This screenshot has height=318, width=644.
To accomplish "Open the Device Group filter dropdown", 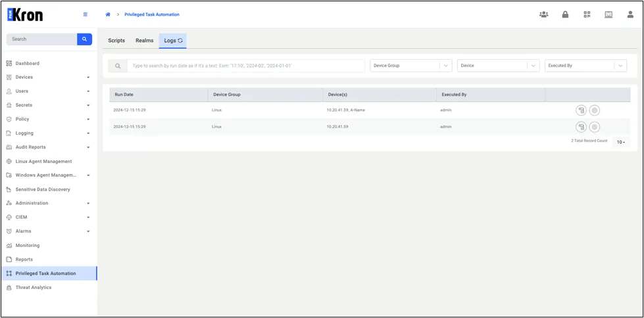I will (x=410, y=66).
